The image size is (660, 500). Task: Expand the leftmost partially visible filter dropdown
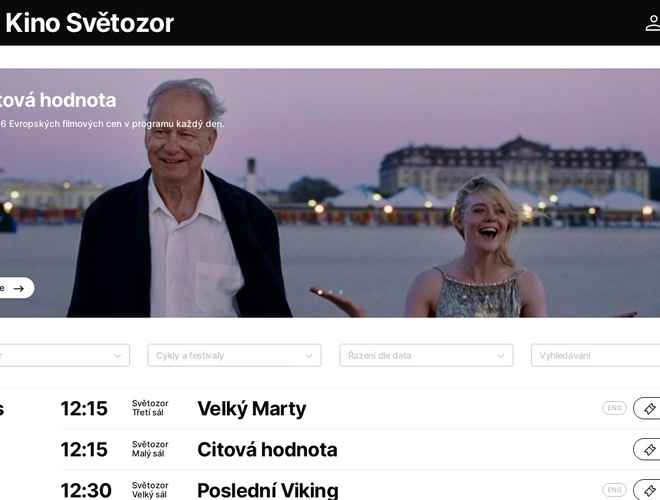pos(64,356)
